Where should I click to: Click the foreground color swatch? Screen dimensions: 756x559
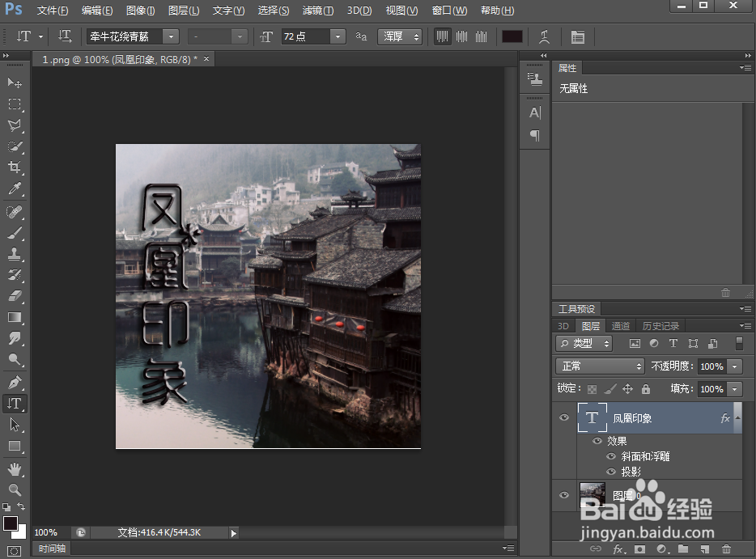pyautogui.click(x=11, y=523)
